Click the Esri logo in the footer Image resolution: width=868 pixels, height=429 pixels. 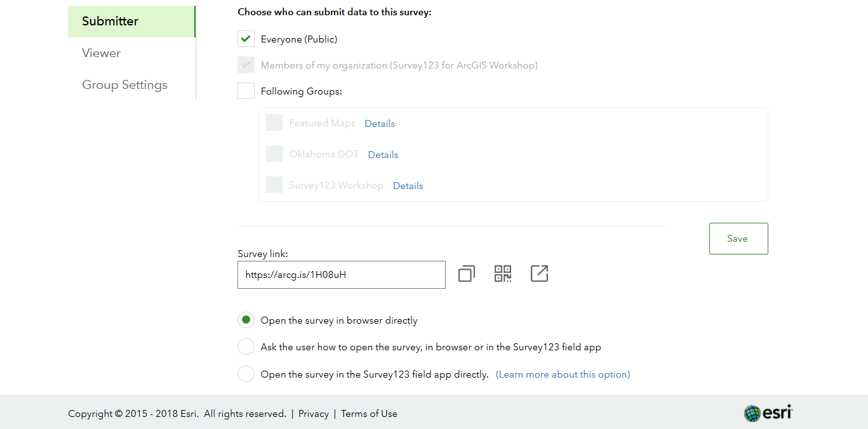[x=768, y=413]
